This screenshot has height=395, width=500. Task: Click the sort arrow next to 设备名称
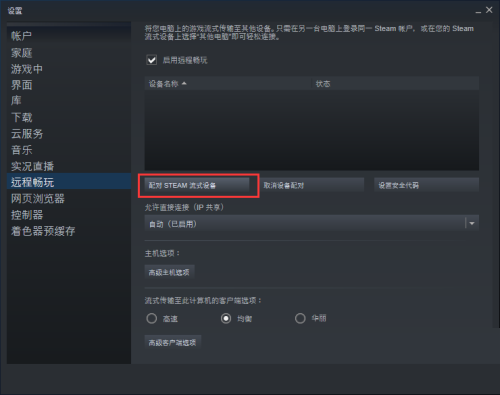(x=184, y=84)
